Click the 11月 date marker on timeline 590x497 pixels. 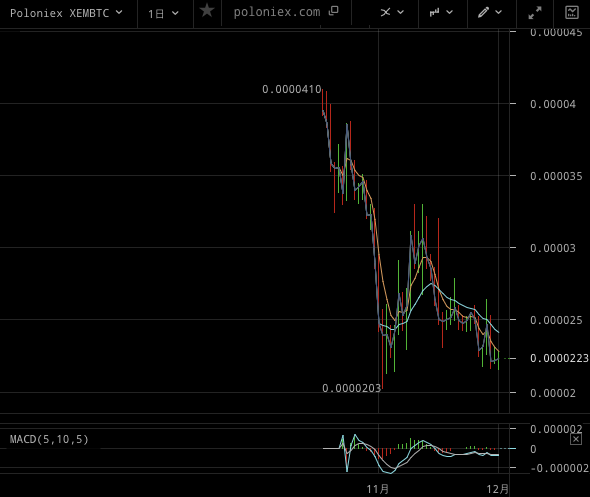click(378, 489)
